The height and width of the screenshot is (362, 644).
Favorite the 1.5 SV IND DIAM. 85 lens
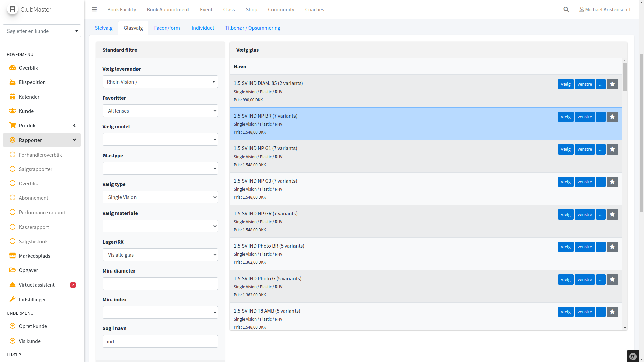pyautogui.click(x=612, y=84)
